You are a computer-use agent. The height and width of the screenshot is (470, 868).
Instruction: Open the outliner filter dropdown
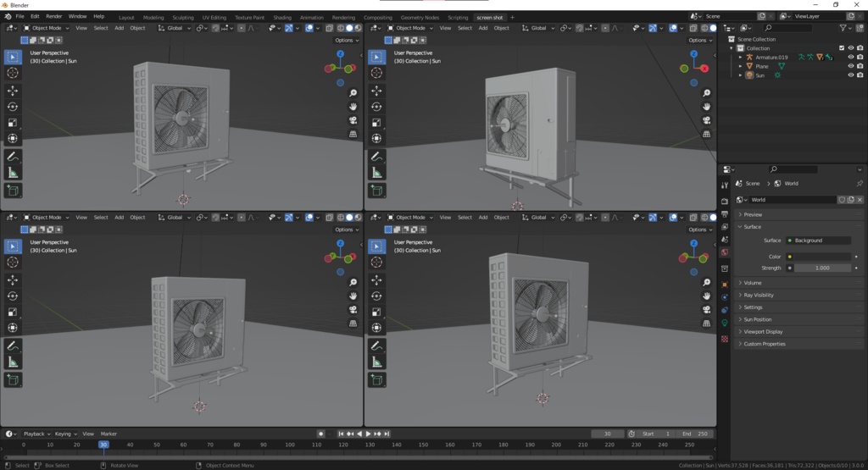click(845, 28)
